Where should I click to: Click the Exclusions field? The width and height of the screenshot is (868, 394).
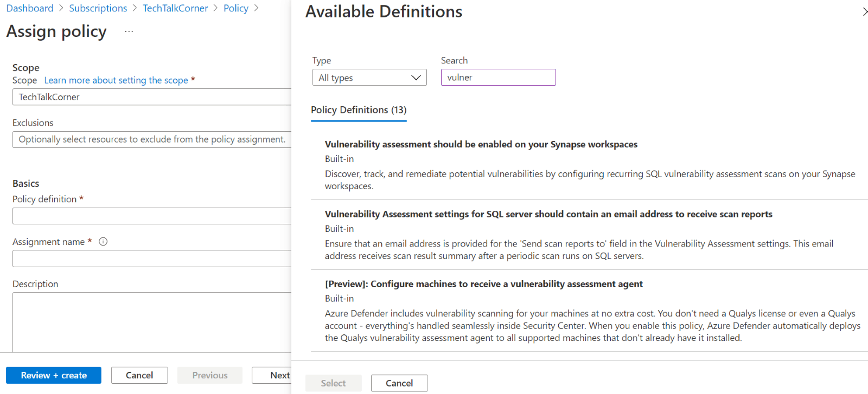pos(152,139)
